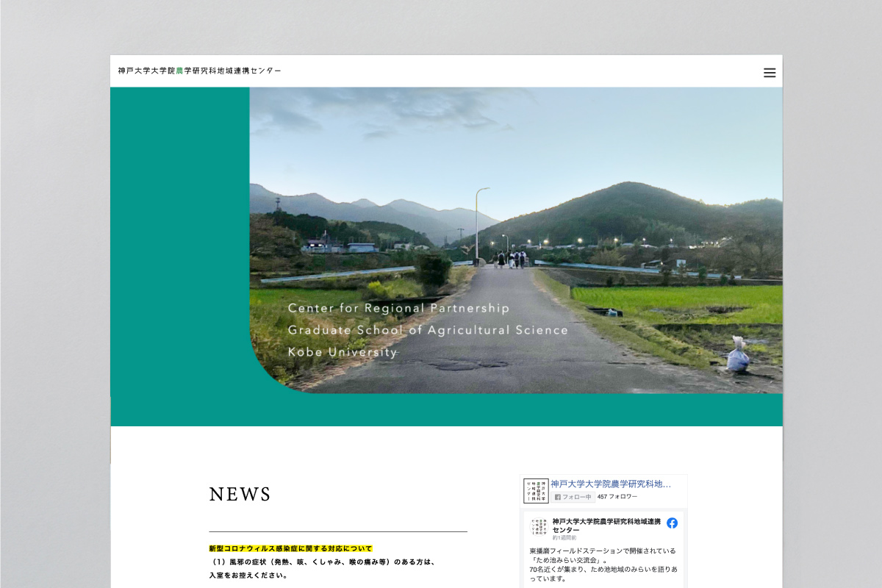Select the NEWS section heading
Image resolution: width=882 pixels, height=588 pixels.
point(239,495)
